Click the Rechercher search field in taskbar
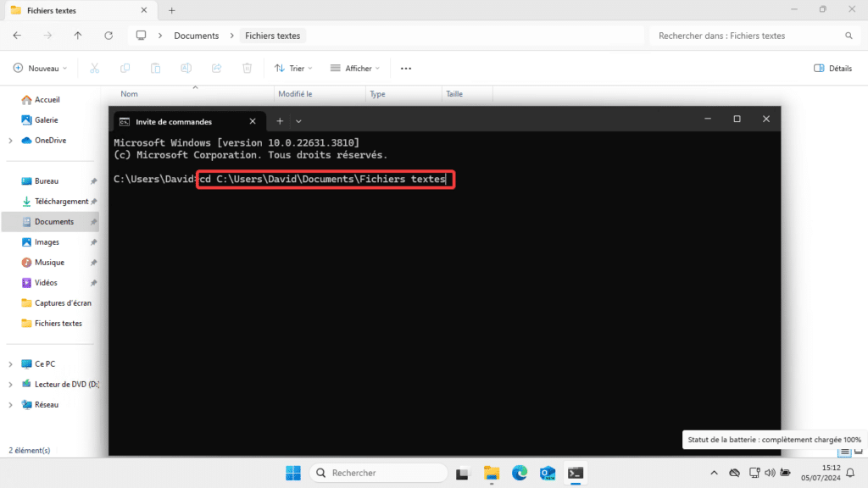Viewport: 868px width, 488px height. click(378, 473)
